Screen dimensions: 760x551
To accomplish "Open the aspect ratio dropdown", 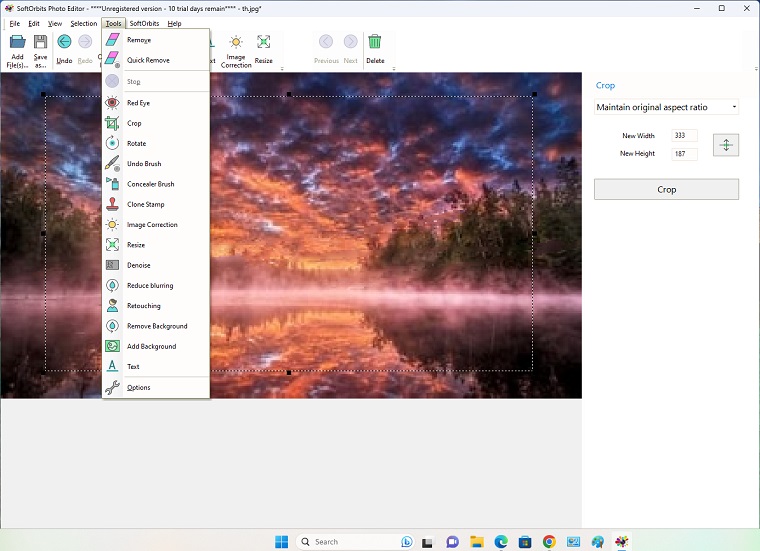I will (666, 107).
